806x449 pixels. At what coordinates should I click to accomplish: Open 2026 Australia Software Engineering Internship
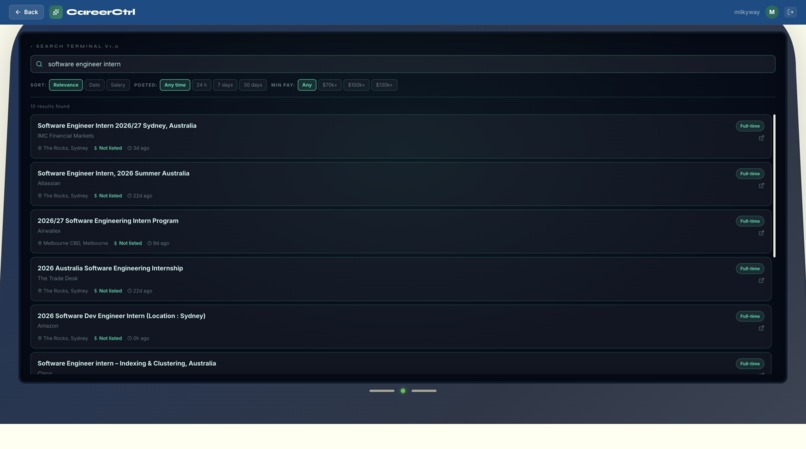click(x=110, y=268)
